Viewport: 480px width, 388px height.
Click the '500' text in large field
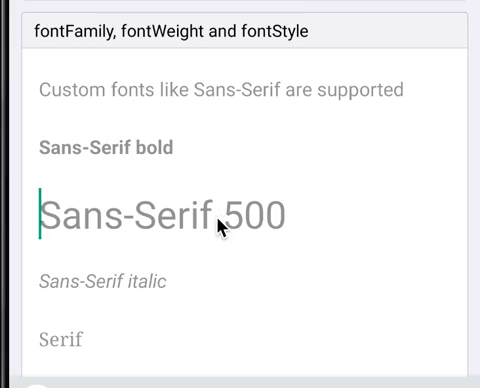pos(255,215)
